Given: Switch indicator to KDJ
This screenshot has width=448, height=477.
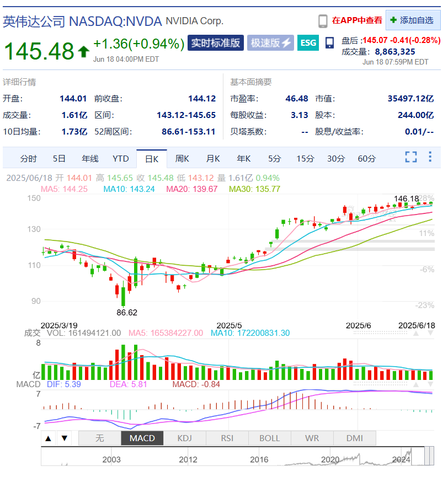Looking at the screenshot, I should tap(185, 438).
